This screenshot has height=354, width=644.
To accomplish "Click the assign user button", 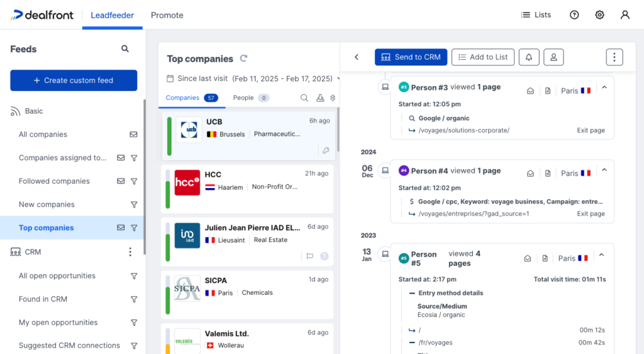I will (553, 57).
